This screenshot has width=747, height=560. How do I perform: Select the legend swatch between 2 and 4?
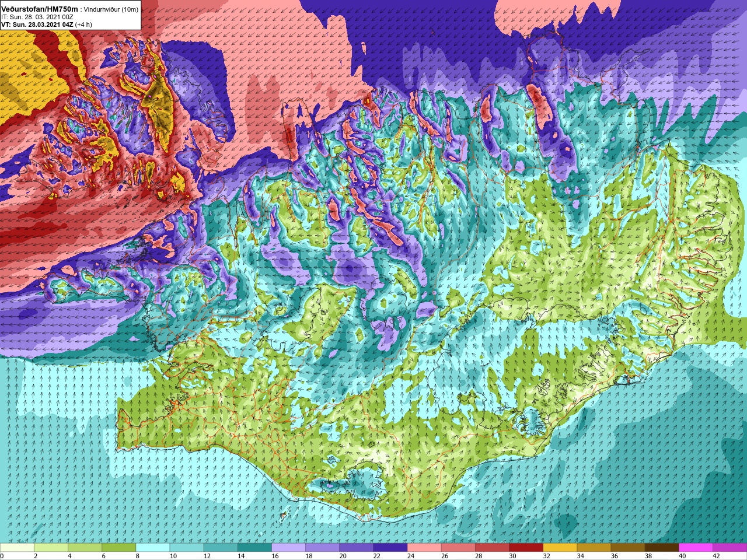[x=51, y=548]
